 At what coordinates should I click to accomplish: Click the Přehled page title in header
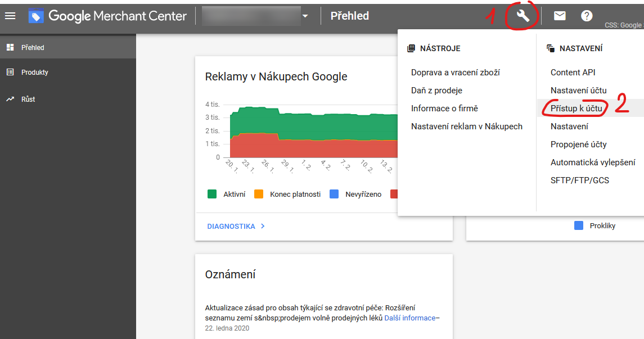349,16
